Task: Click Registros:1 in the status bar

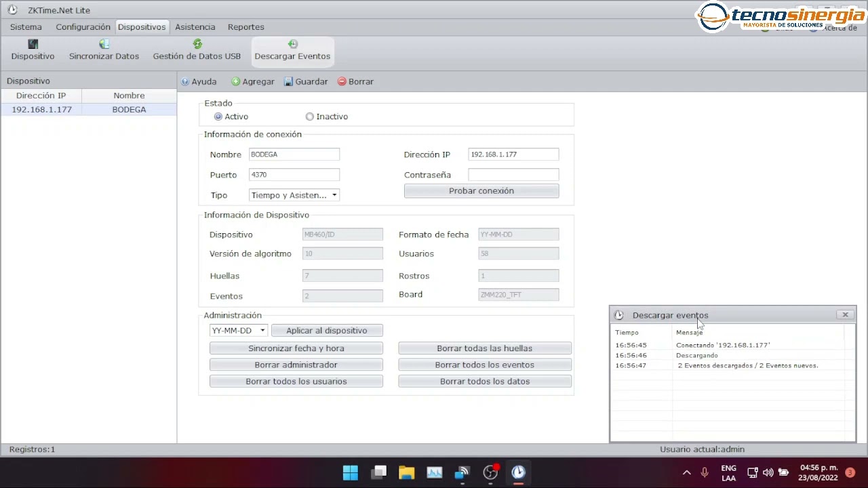Action: (x=33, y=449)
